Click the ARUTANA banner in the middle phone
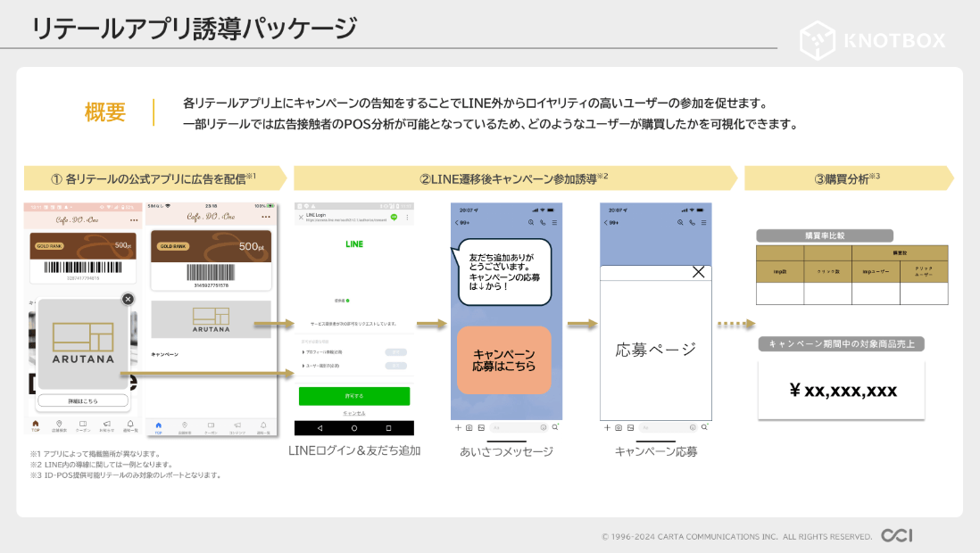The width and height of the screenshot is (980, 553). [x=211, y=319]
